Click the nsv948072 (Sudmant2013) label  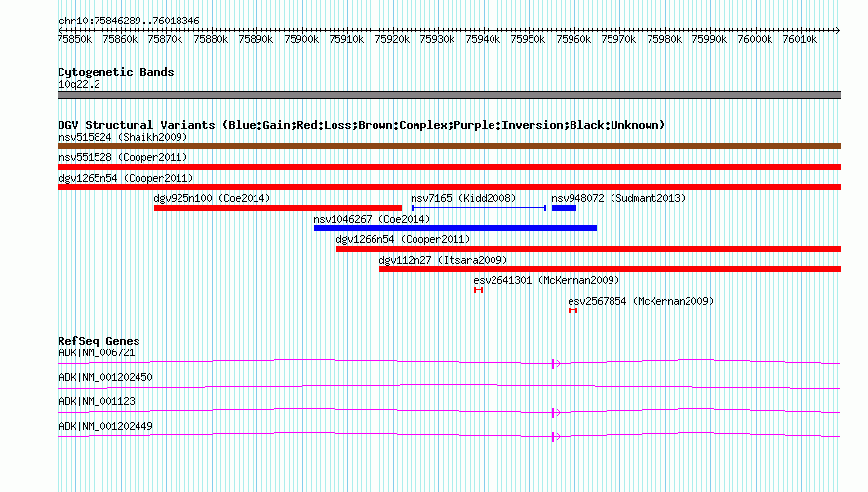(x=618, y=198)
